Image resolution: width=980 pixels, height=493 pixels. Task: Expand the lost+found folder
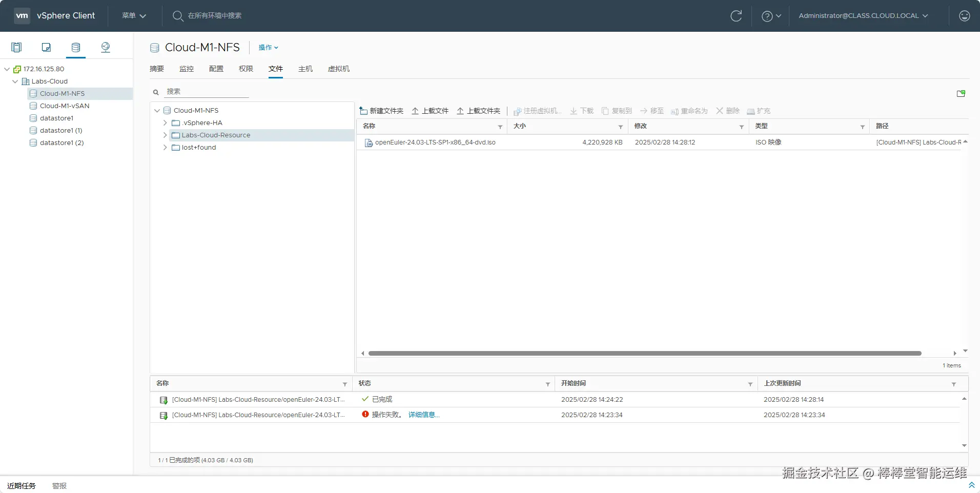pyautogui.click(x=165, y=148)
